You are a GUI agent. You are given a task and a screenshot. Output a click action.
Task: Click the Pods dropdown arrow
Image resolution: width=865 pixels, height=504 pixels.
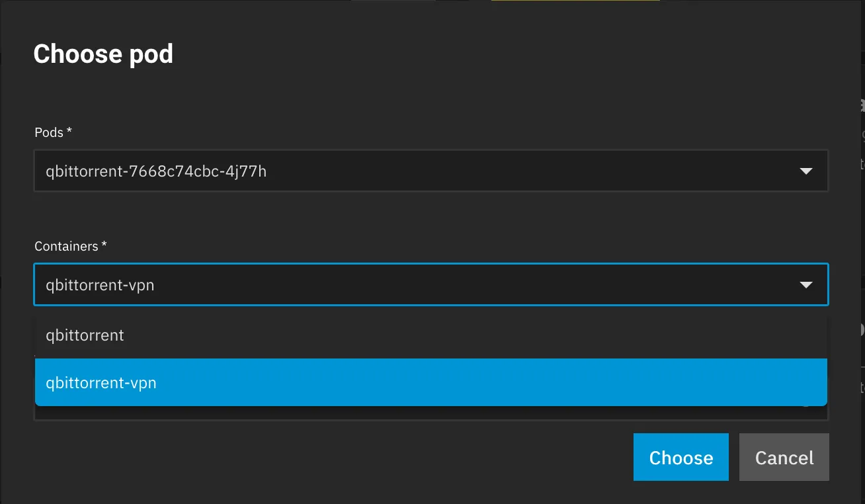805,171
